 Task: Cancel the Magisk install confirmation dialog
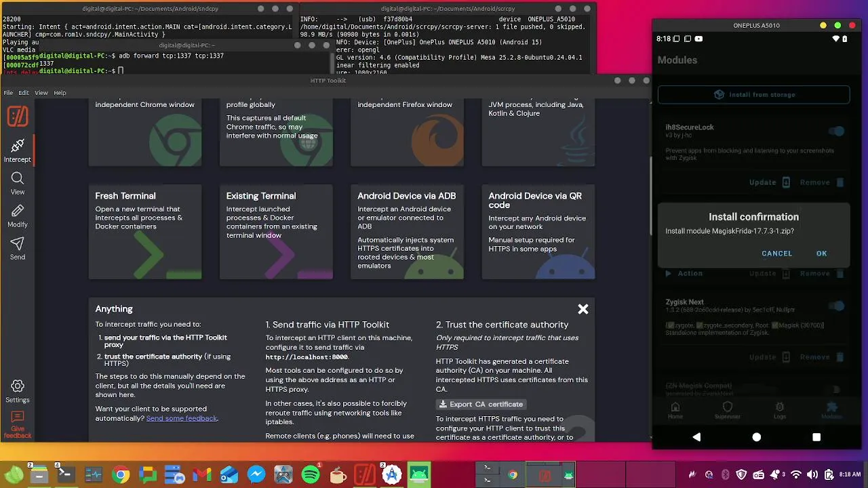coord(776,253)
